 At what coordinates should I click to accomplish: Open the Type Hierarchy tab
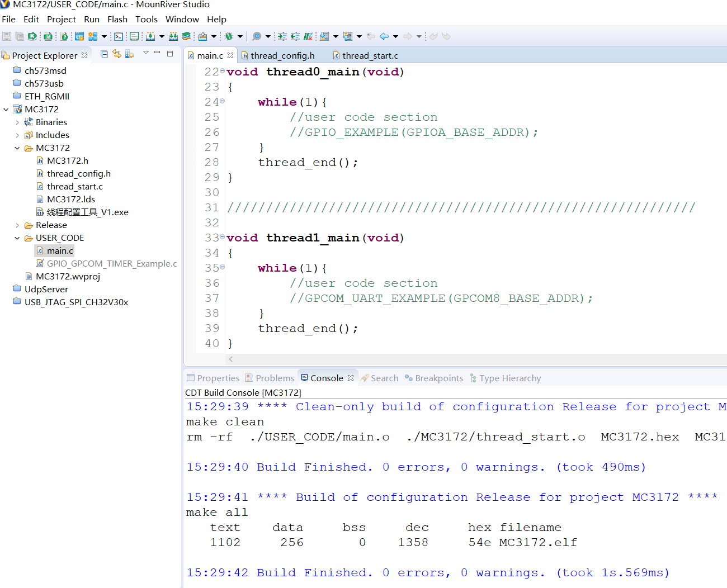click(x=506, y=378)
